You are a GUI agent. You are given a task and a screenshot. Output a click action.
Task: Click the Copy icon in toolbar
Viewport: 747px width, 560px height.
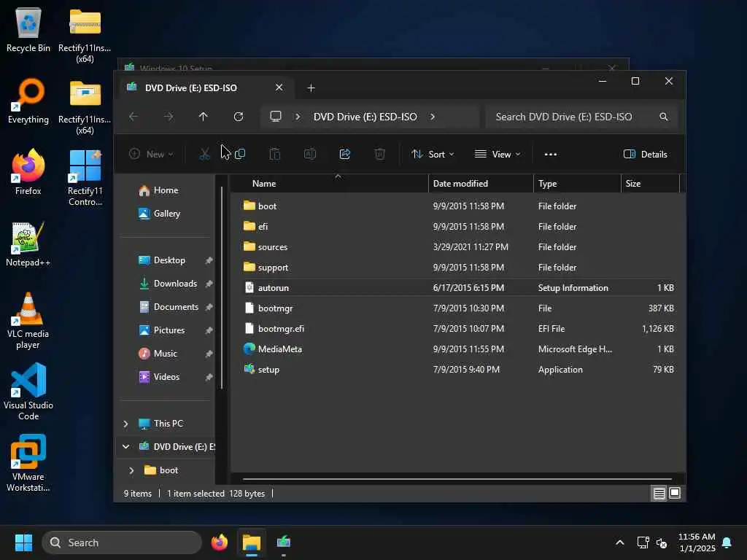pyautogui.click(x=240, y=155)
